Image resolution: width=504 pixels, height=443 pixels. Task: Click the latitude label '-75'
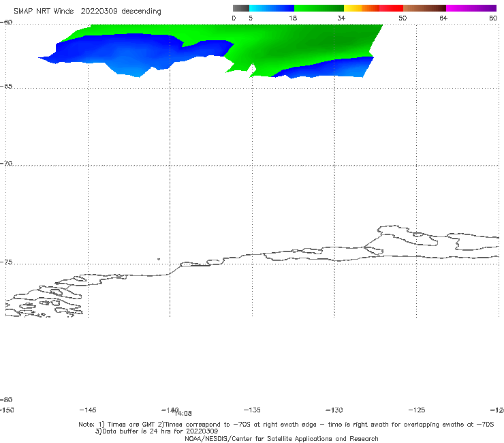pos(6,262)
